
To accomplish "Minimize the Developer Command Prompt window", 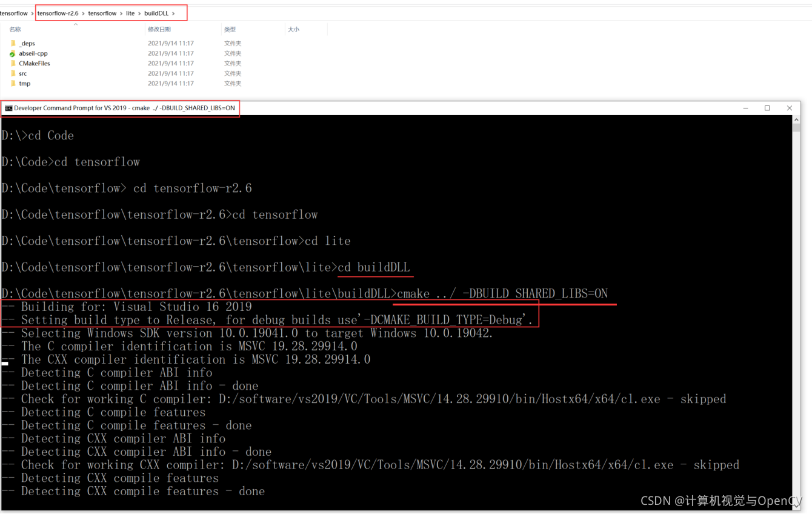I will (x=745, y=108).
